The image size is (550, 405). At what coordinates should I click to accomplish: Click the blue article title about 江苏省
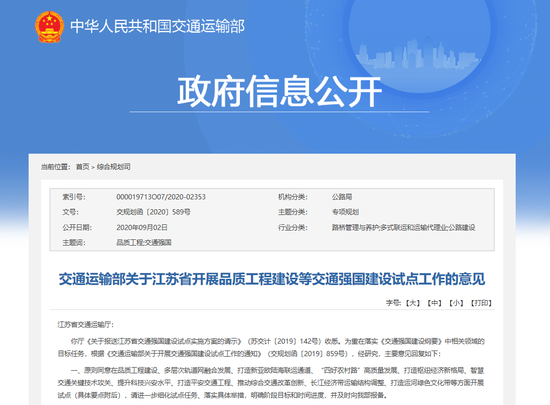(x=272, y=279)
